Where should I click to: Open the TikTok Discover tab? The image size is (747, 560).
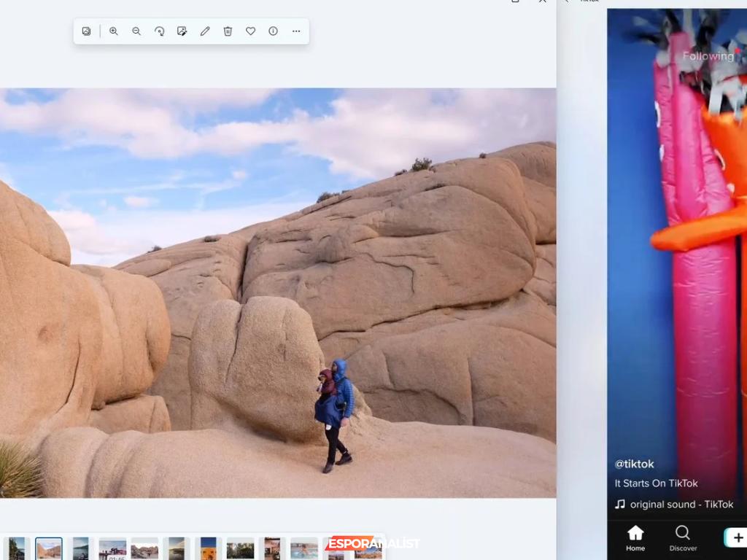(x=683, y=538)
